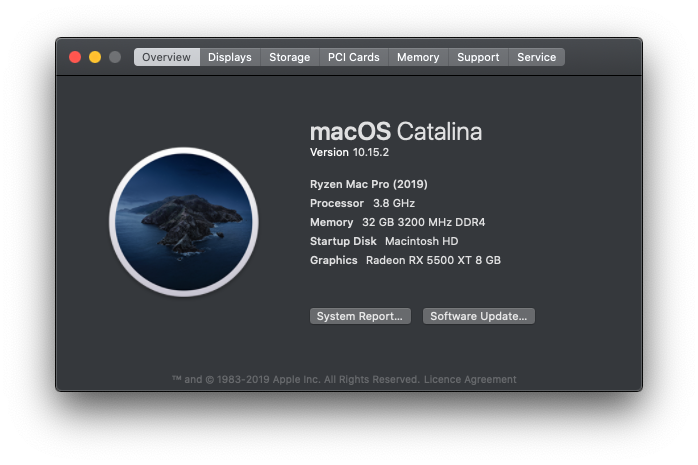The image size is (698, 465).
Task: Click the macOS Catalina title
Action: click(396, 132)
